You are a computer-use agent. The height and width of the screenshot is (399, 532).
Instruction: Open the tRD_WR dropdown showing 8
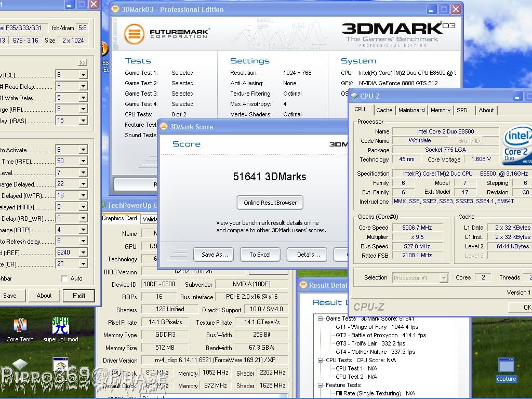coord(83,218)
